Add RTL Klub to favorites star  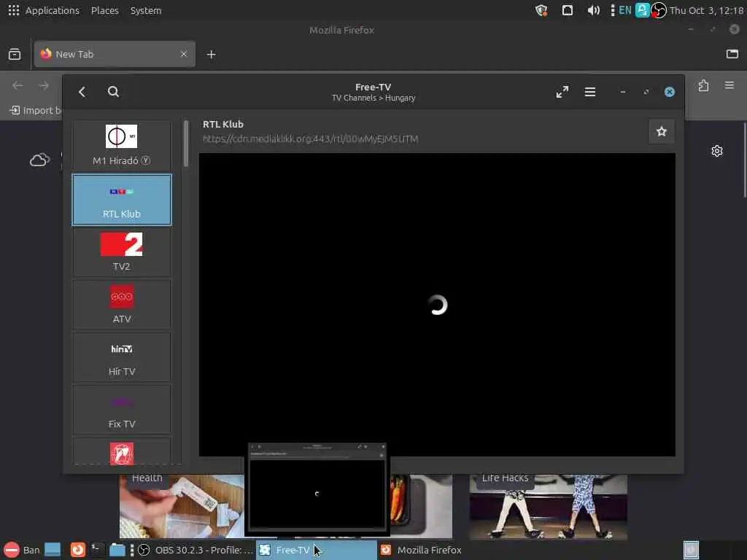point(661,131)
